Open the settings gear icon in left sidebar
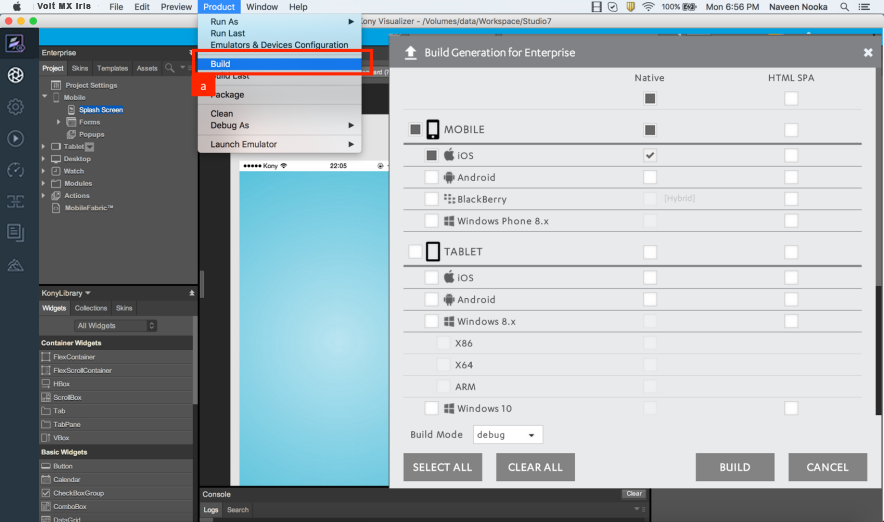The image size is (884, 522). click(x=15, y=107)
